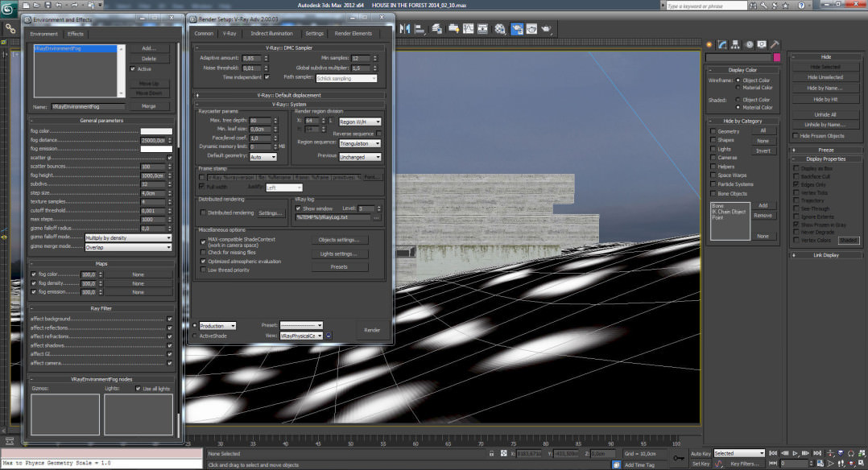Open the Effects tab in Environment and Effects
This screenshot has height=470, width=868.
[76, 34]
